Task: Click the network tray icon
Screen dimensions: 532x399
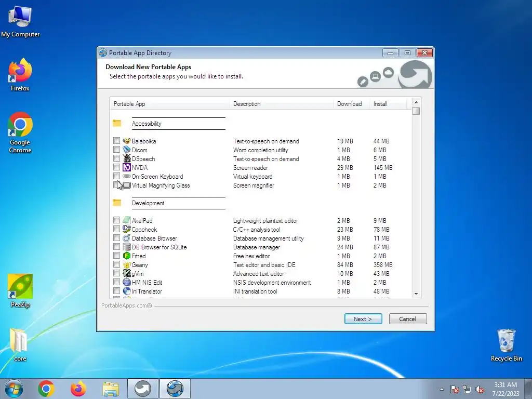Action: [x=467, y=389]
